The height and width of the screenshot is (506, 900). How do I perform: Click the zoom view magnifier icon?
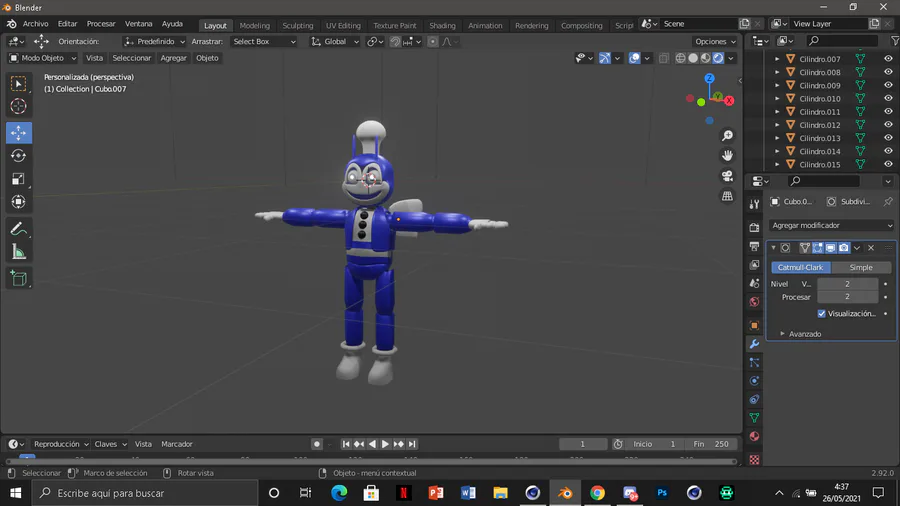(727, 135)
